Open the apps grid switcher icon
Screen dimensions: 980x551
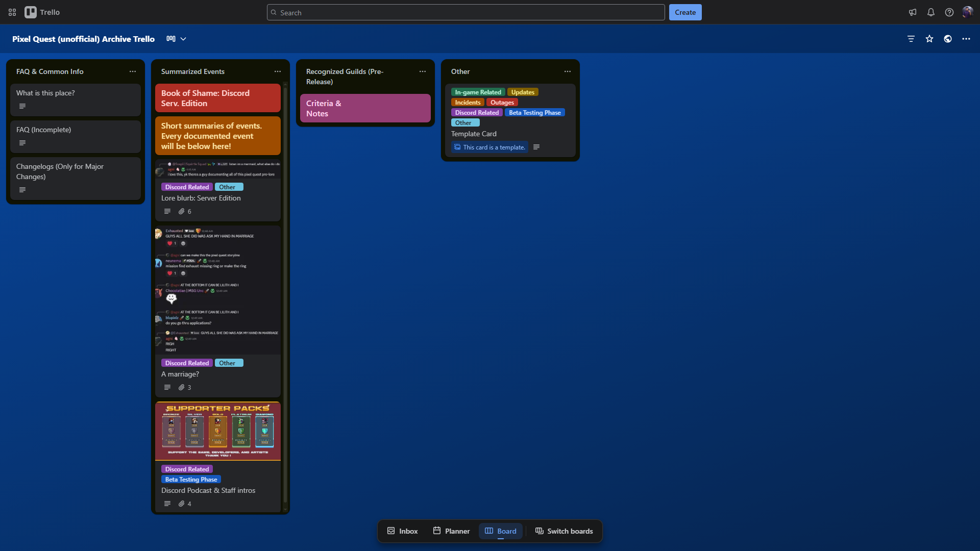[12, 12]
